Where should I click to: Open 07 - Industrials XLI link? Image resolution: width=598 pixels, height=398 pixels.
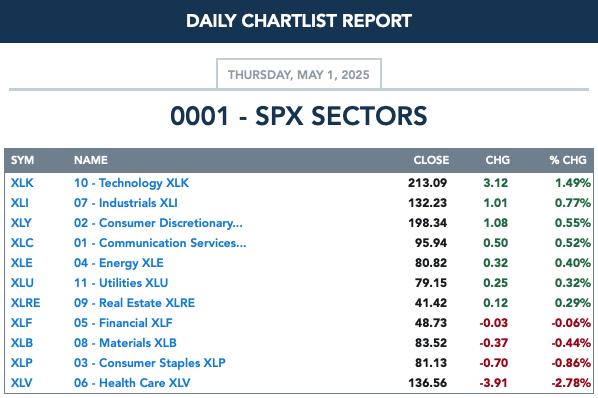point(125,203)
